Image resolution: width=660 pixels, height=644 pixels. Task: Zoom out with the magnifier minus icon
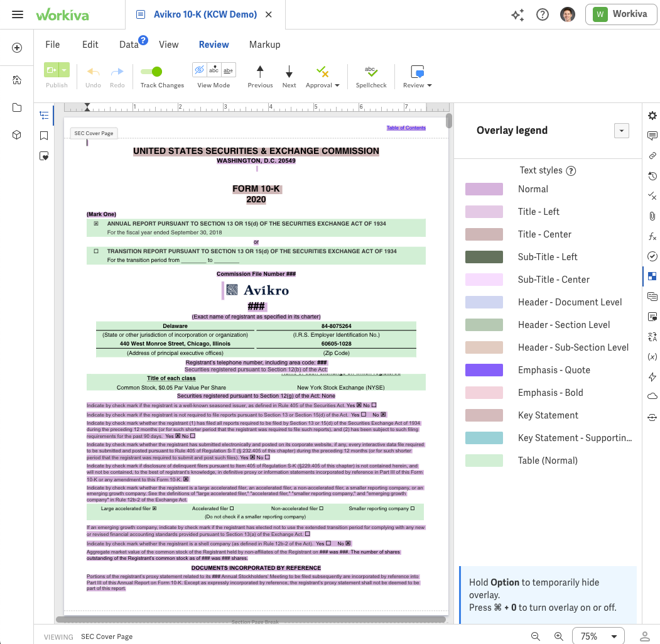point(536,636)
